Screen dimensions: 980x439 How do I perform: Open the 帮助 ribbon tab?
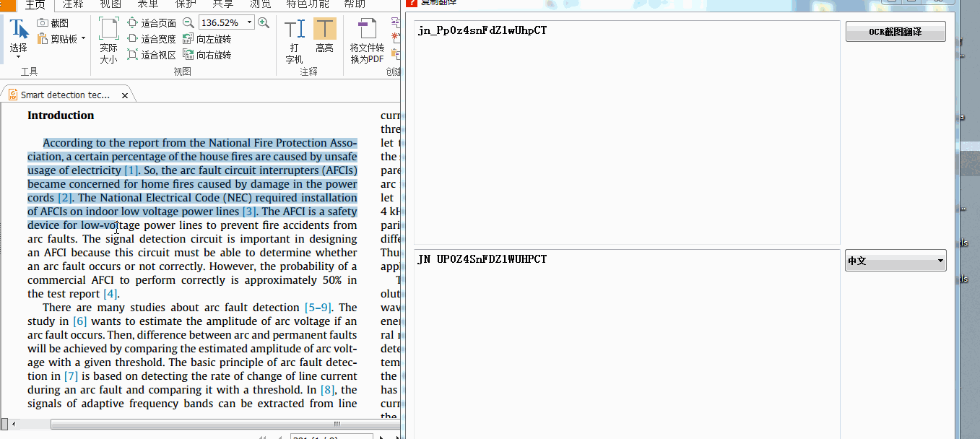(x=355, y=4)
